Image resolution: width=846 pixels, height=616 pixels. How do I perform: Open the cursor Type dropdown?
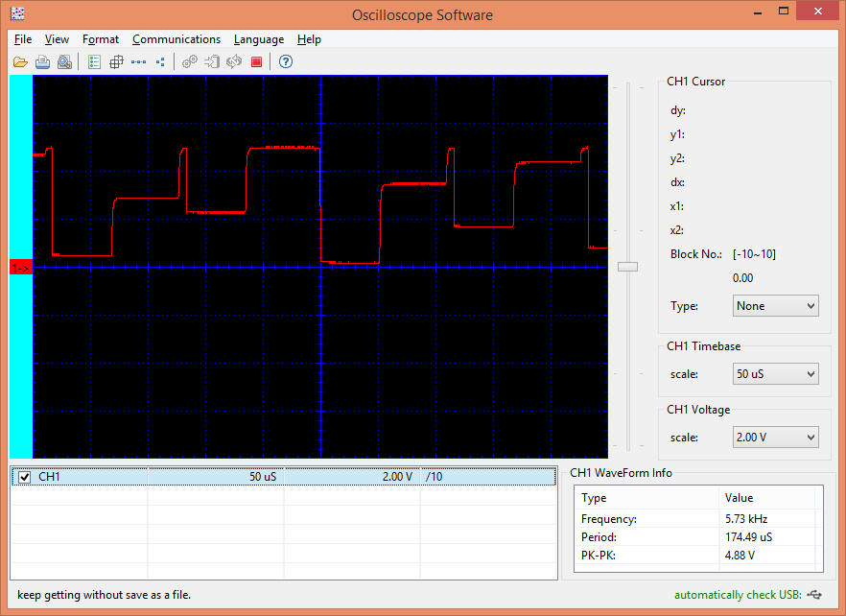click(x=775, y=305)
